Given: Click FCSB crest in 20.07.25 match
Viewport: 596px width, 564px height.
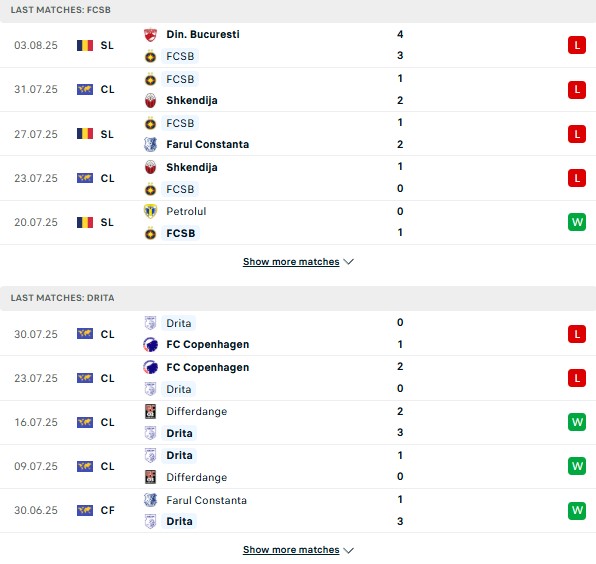Looking at the screenshot, I should (151, 233).
